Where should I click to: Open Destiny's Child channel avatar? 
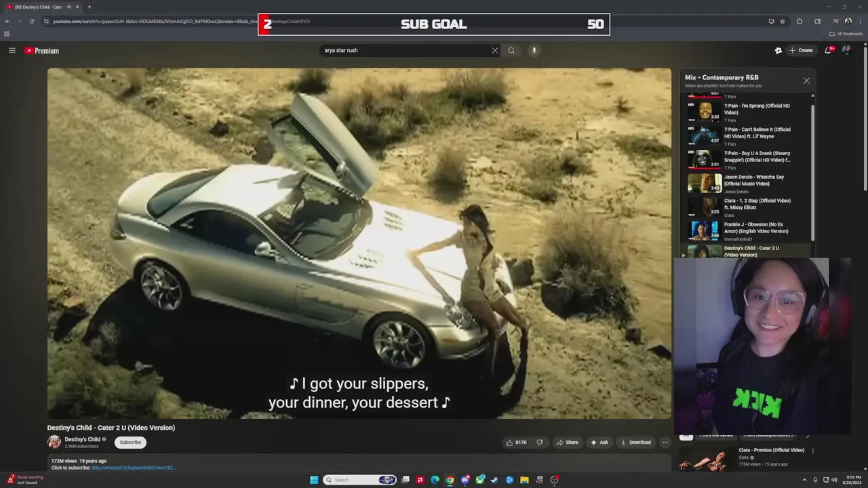click(x=54, y=442)
